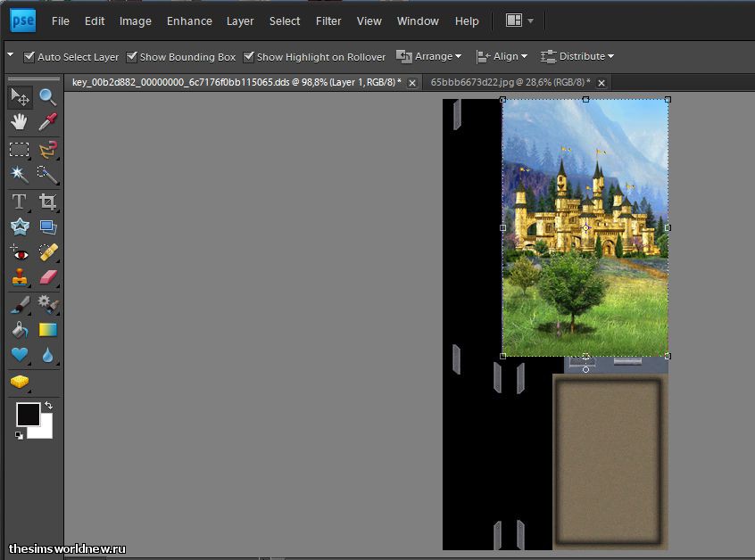
Task: Toggle Auto Select Layer checkbox
Action: point(29,57)
